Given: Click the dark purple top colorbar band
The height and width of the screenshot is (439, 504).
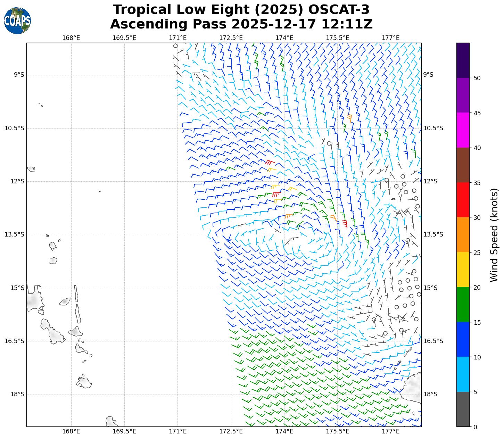Looking at the screenshot, I should 463,60.
